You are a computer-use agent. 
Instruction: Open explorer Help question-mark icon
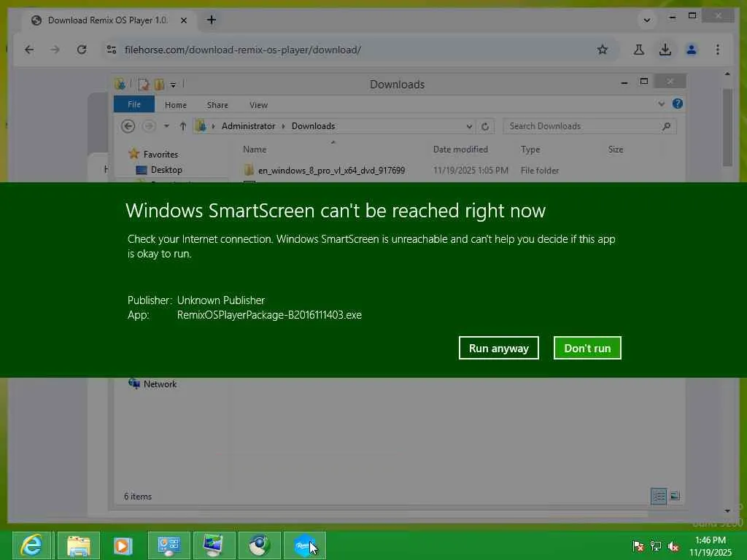tap(678, 104)
